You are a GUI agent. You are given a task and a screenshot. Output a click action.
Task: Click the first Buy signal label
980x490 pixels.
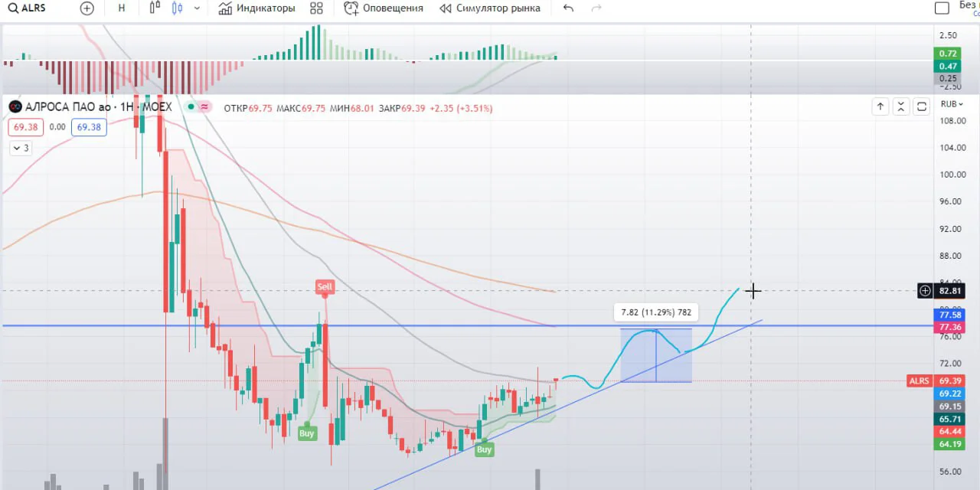pos(306,433)
